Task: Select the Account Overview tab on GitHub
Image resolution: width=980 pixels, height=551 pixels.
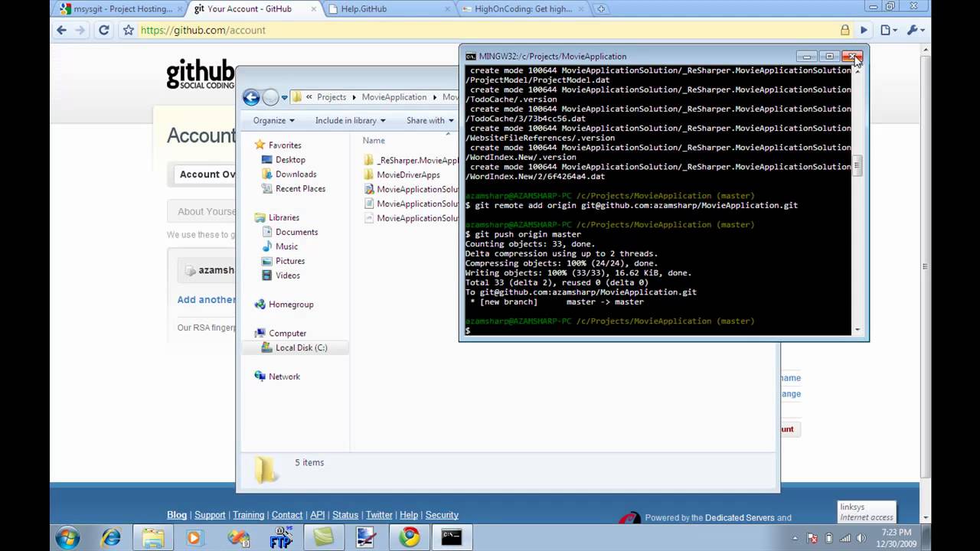Action: (x=207, y=174)
